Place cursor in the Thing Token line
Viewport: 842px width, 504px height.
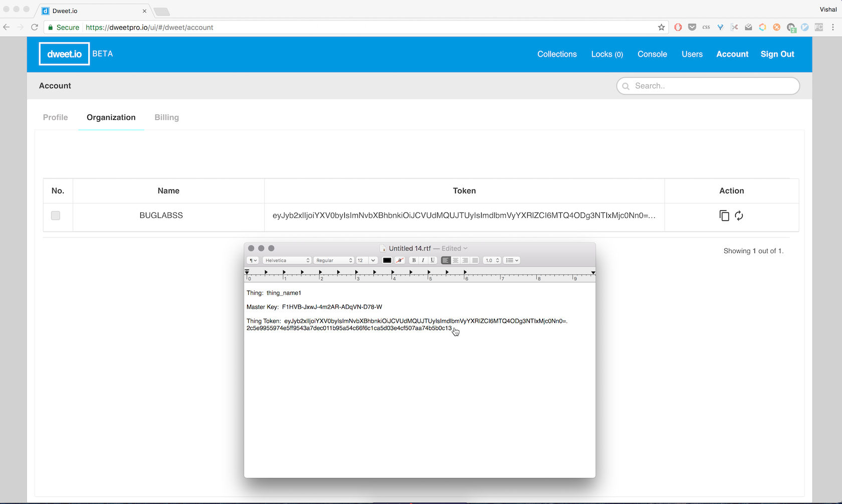(x=407, y=325)
